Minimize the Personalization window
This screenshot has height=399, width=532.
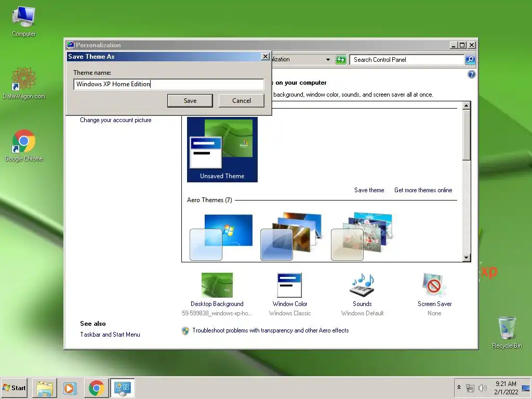pyautogui.click(x=454, y=45)
